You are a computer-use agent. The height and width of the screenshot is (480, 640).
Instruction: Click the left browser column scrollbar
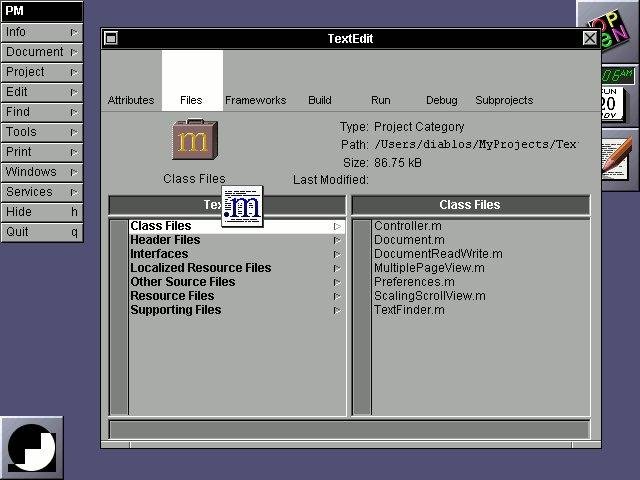click(x=119, y=317)
